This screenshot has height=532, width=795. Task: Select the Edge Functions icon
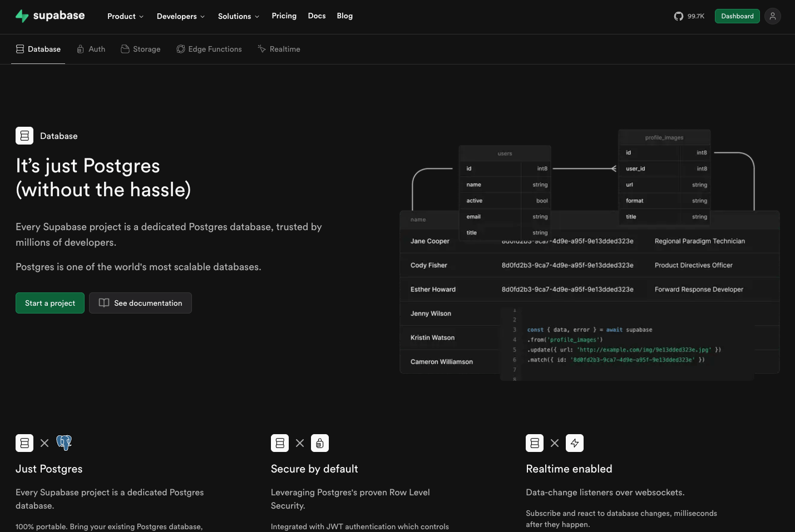coord(181,49)
